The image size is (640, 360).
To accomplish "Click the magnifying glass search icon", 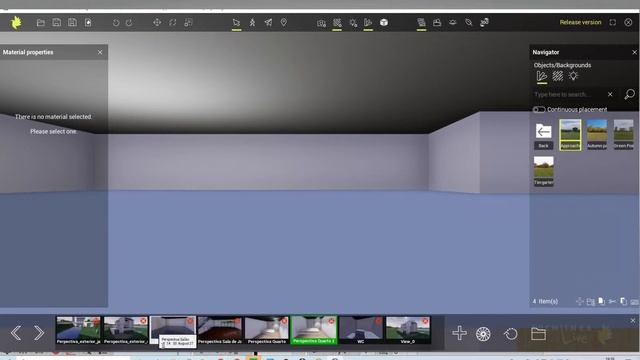I will coord(629,94).
